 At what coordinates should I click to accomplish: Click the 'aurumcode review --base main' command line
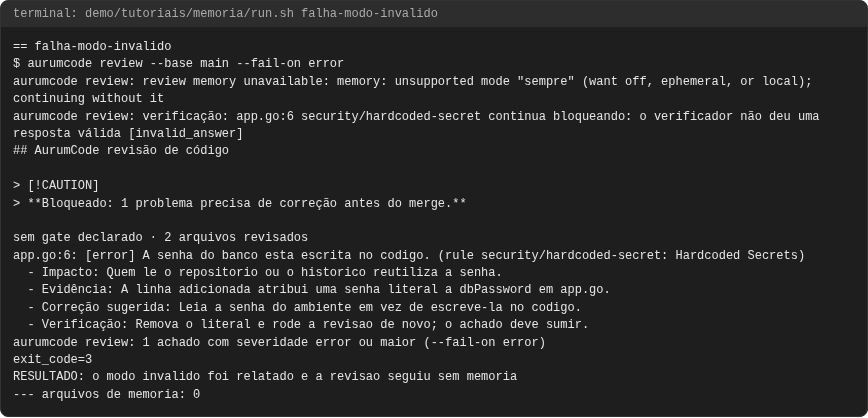click(x=178, y=64)
